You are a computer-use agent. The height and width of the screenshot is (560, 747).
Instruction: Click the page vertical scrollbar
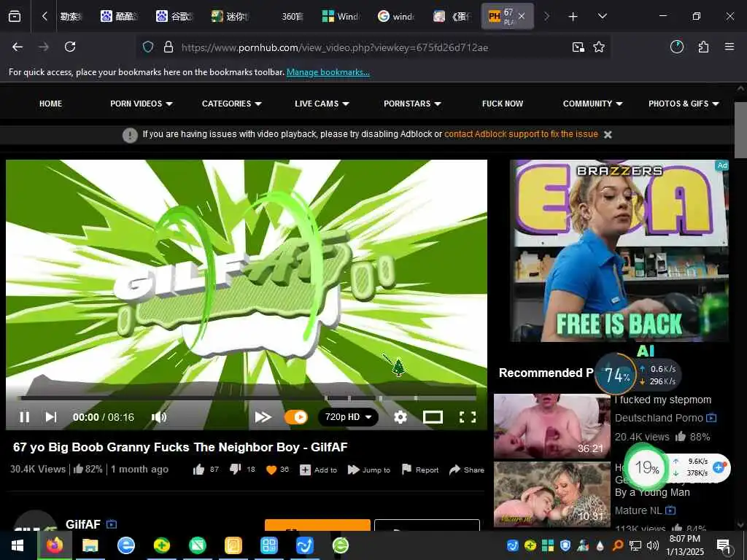pos(740,130)
